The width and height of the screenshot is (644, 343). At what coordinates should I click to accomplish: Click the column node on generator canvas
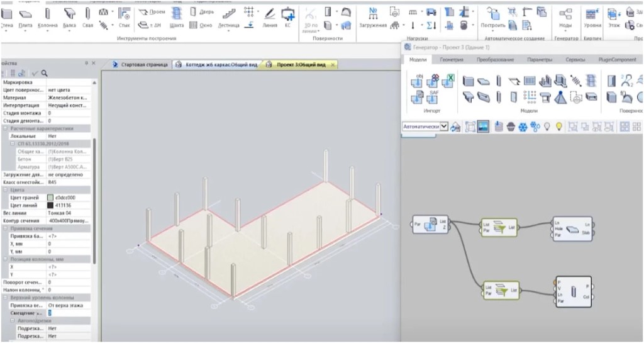click(574, 291)
